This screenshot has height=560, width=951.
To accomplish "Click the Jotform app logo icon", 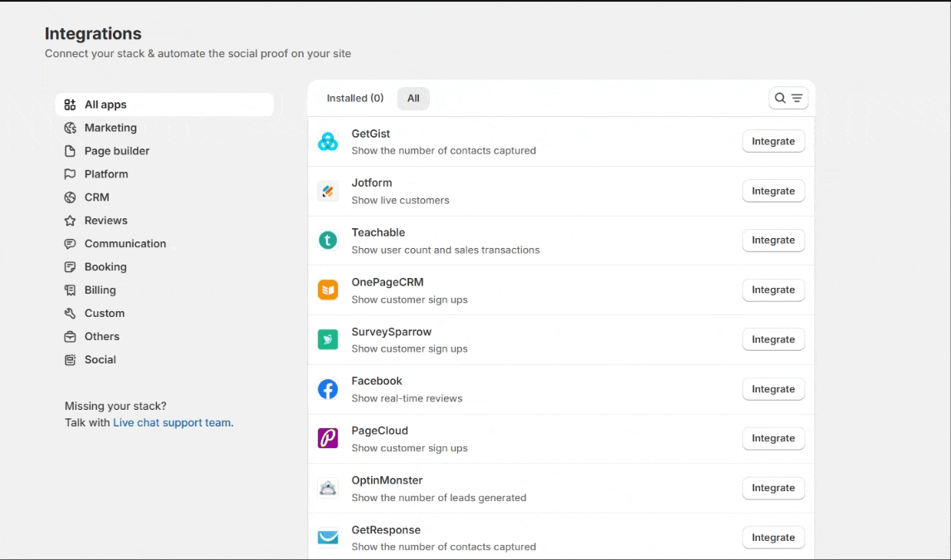I will pyautogui.click(x=328, y=191).
